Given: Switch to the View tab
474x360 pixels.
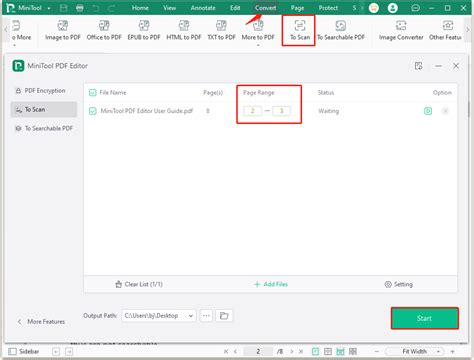Looking at the screenshot, I should coord(169,8).
